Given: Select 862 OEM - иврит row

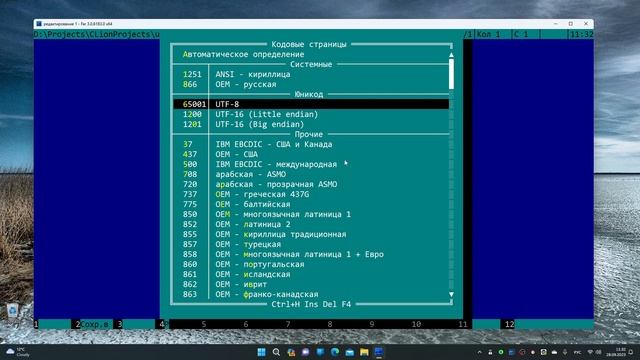Looking at the screenshot, I should (x=311, y=284).
